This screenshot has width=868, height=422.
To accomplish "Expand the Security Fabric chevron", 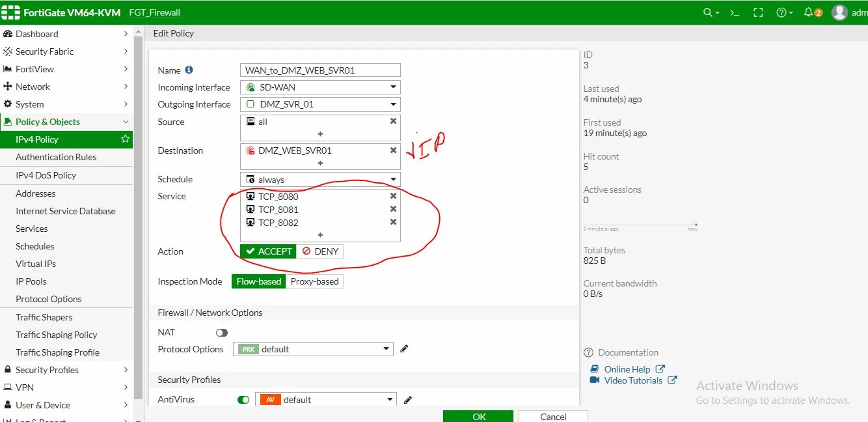I will pos(126,51).
